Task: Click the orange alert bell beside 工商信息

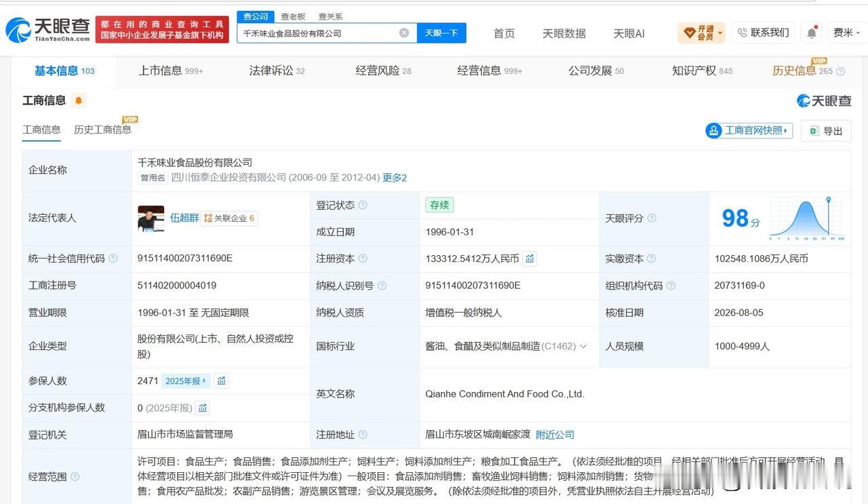Action: [x=79, y=101]
